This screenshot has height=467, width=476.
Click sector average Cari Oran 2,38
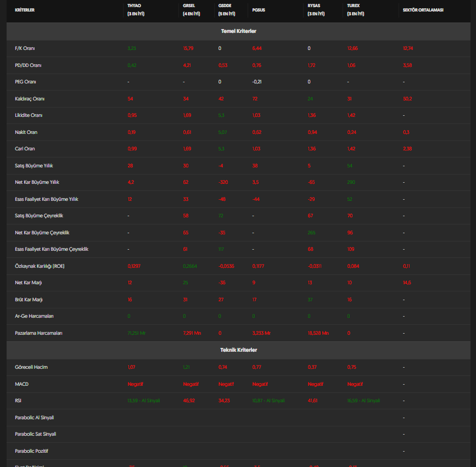[x=407, y=149]
